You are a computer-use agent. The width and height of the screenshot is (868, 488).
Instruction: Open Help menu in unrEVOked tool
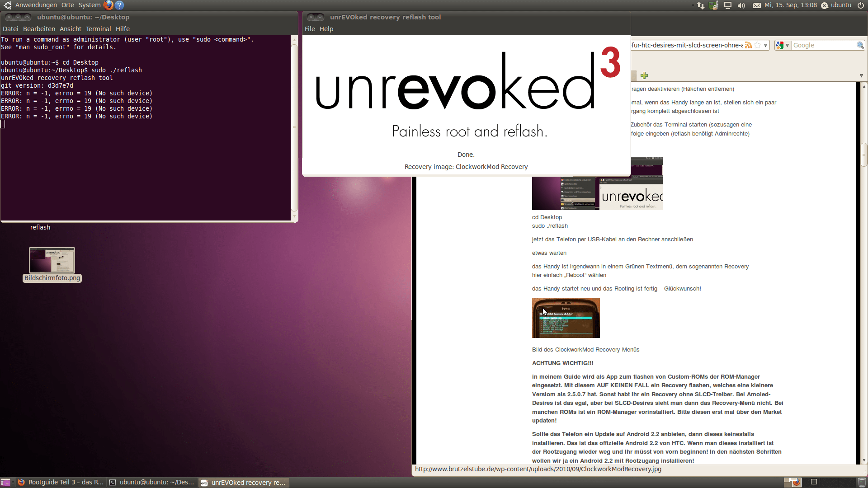coord(326,29)
